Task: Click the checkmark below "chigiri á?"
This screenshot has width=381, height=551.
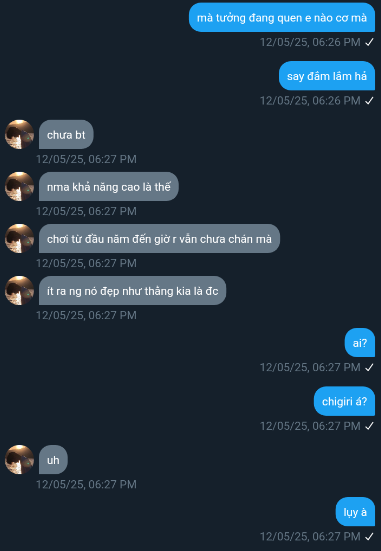Action: point(369,426)
